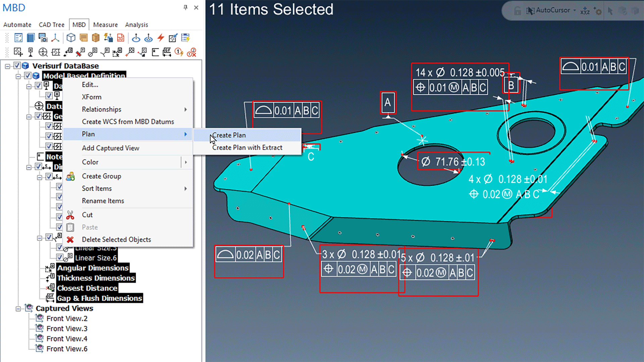Collapse the Captured Views node
The width and height of the screenshot is (644, 362).
click(x=18, y=309)
